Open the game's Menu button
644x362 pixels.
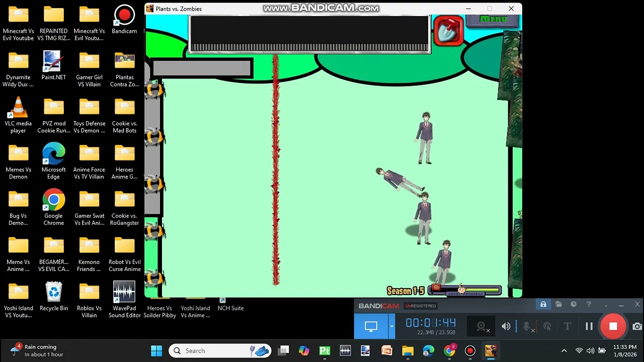493,20
